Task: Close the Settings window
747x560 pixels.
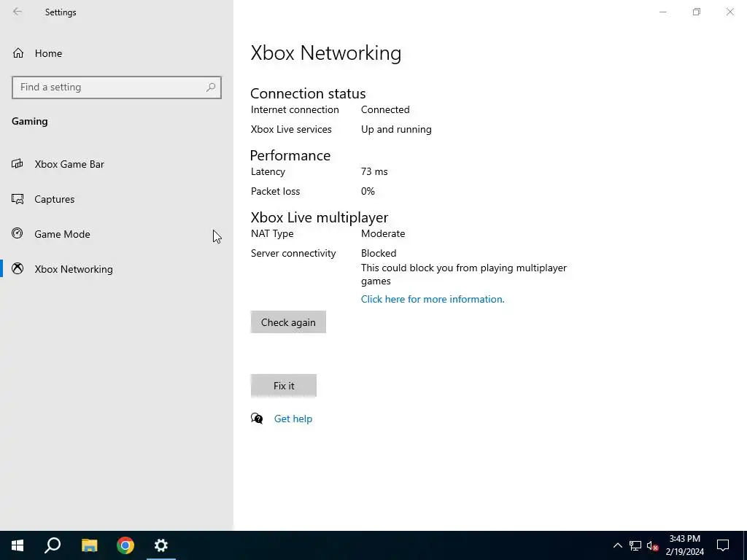Action: pyautogui.click(x=729, y=12)
